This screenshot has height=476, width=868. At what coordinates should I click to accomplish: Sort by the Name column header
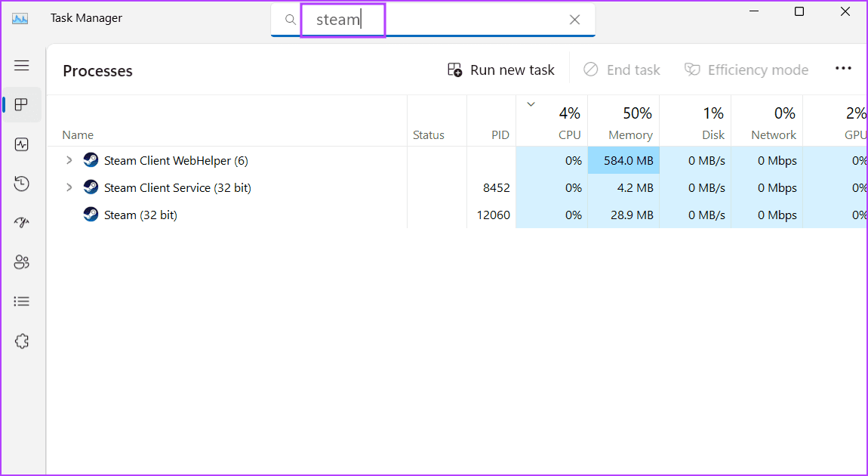coord(227,121)
